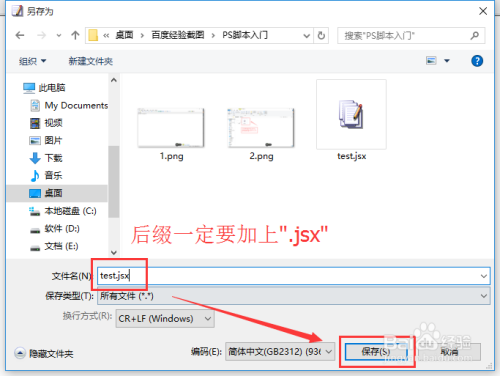
Task: Open the 组织 menu
Action: [32, 61]
